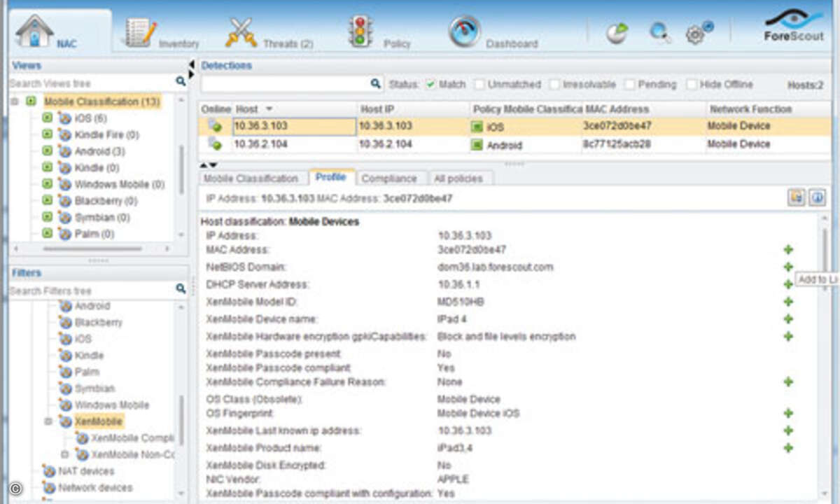The image size is (840, 504).
Task: Click the yellow icon beside the info icon
Action: [x=797, y=198]
